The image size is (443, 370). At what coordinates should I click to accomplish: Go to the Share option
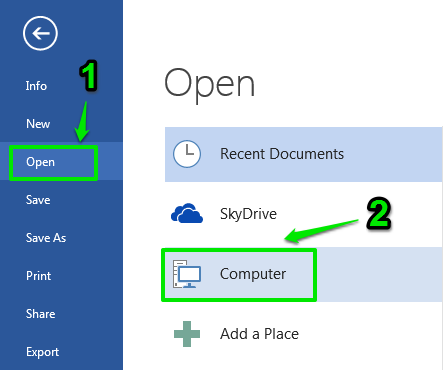click(41, 314)
